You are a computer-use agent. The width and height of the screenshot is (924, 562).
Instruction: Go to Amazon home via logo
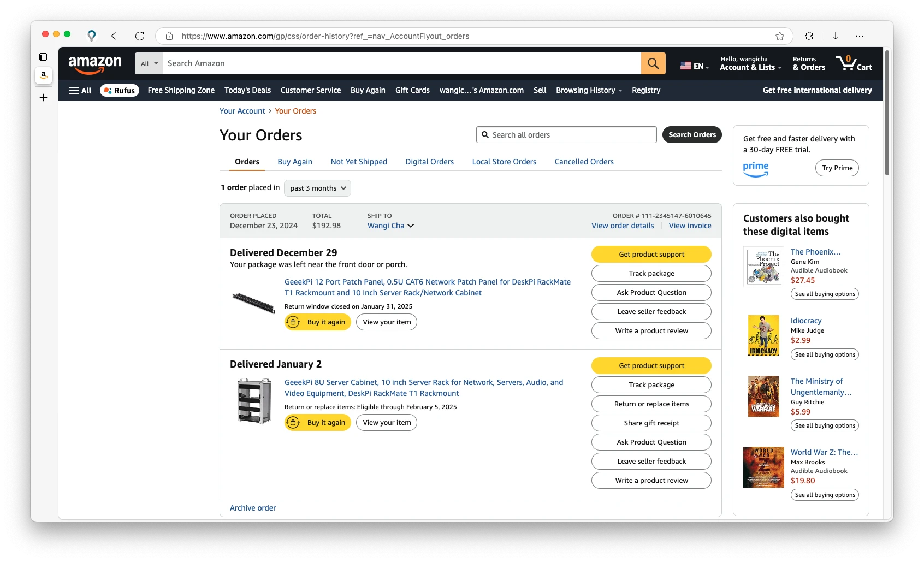tap(95, 64)
